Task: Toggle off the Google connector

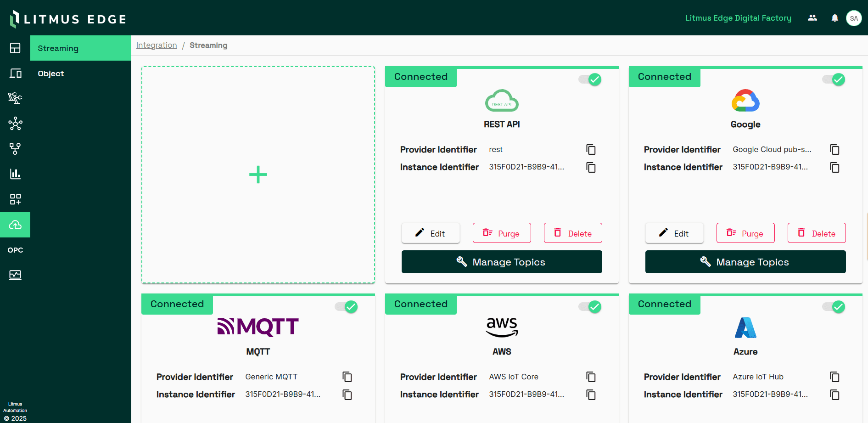Action: click(x=833, y=79)
